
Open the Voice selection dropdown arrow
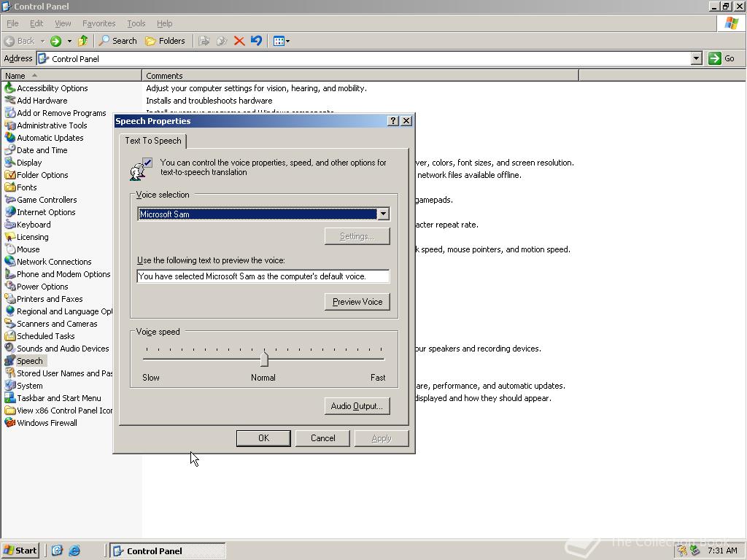coord(383,214)
